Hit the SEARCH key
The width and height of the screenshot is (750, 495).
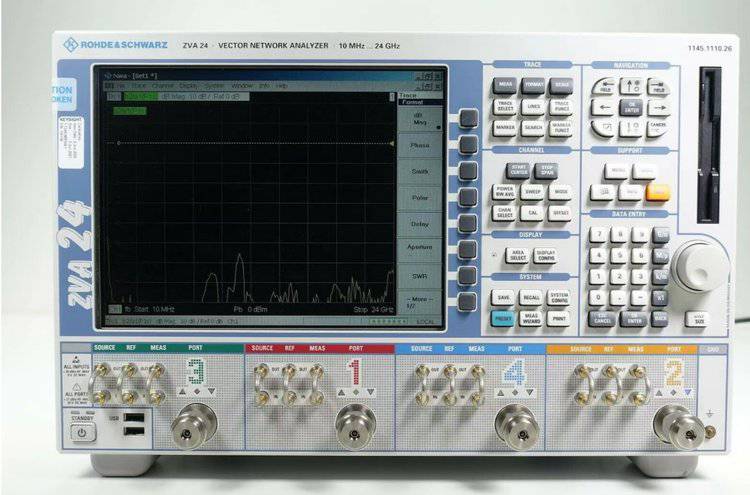534,128
